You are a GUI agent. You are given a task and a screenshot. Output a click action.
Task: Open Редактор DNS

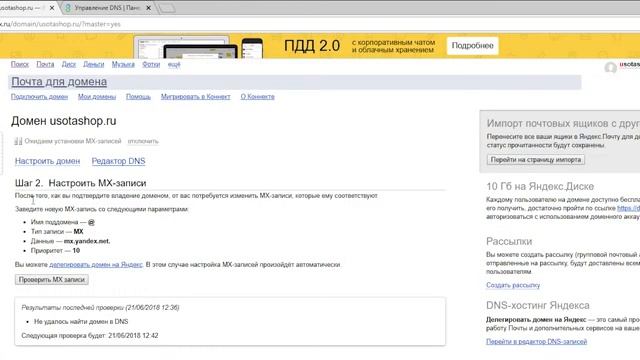pyautogui.click(x=118, y=161)
